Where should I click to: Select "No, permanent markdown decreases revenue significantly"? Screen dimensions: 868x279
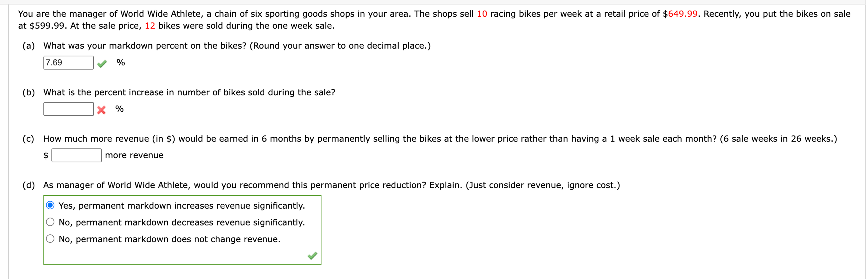coord(50,222)
